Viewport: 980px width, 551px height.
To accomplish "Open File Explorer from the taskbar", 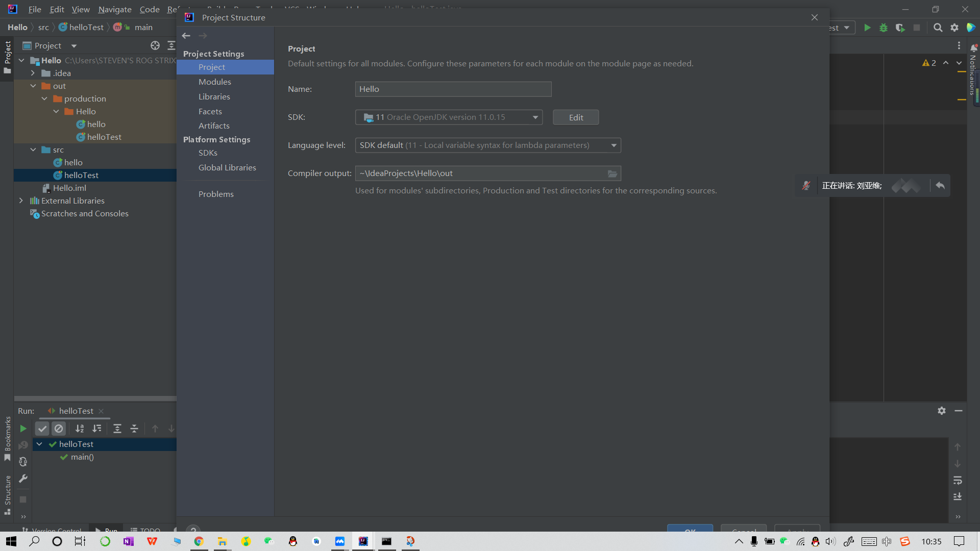I will point(222,541).
